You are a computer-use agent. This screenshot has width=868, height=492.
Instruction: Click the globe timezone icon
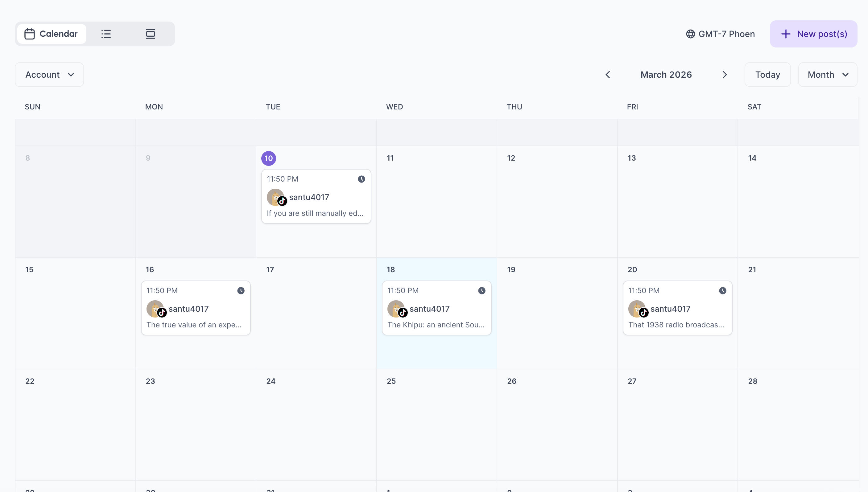coord(690,34)
